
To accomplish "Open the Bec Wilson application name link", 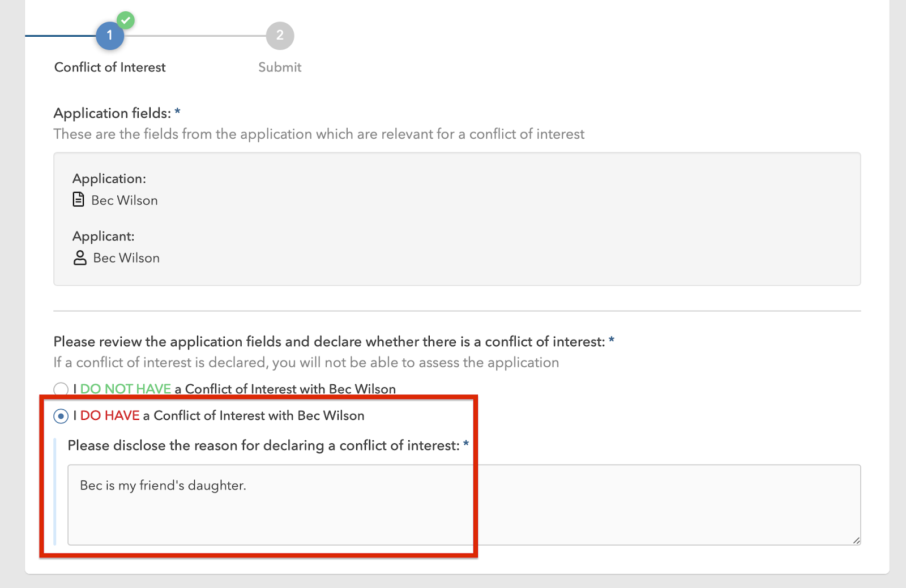I will 125,200.
